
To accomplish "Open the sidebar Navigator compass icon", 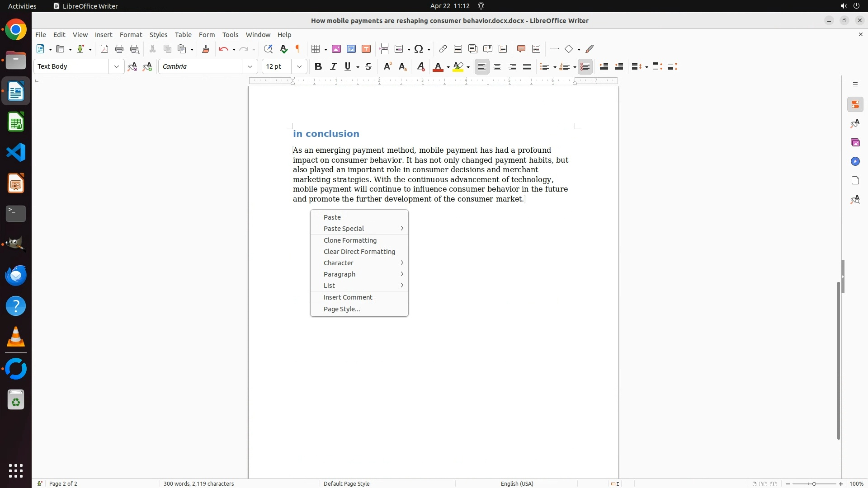I will coord(855,162).
